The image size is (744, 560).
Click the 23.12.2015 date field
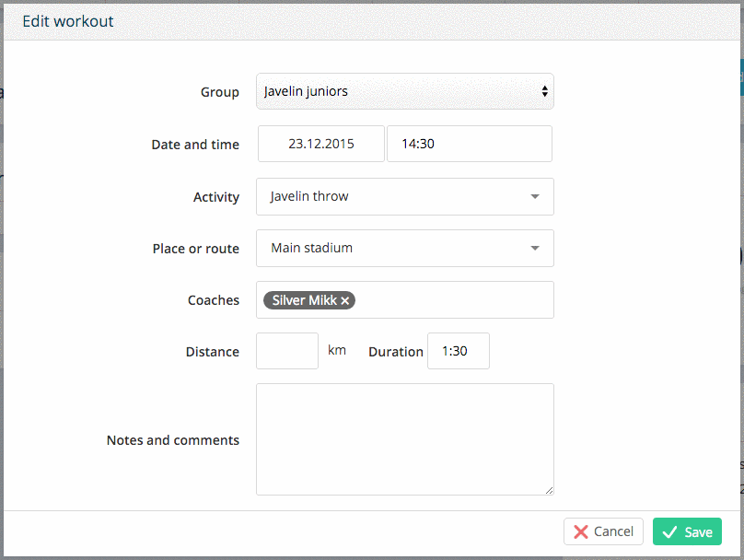[x=321, y=144]
